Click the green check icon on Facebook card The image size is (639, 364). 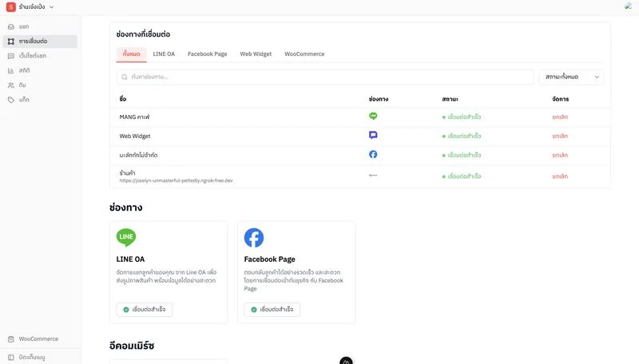(x=254, y=310)
